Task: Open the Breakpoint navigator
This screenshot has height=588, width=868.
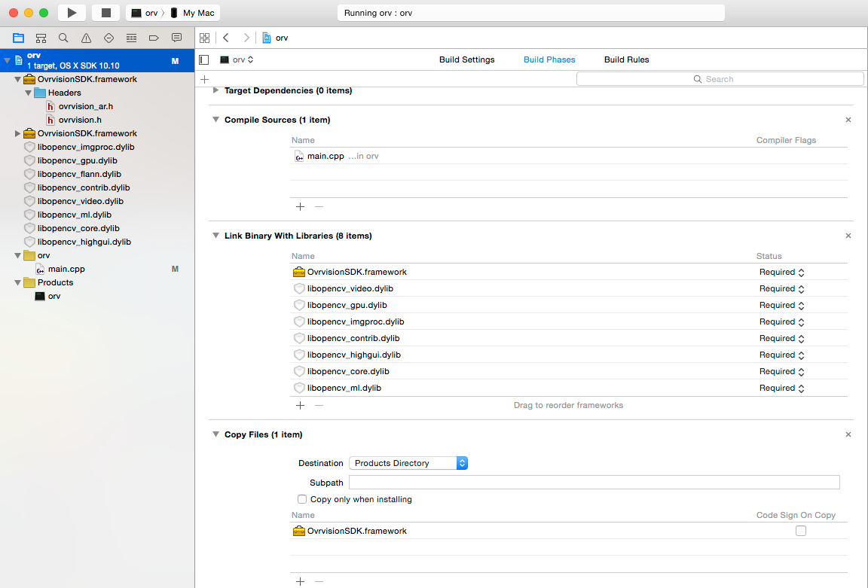Action: (x=154, y=38)
